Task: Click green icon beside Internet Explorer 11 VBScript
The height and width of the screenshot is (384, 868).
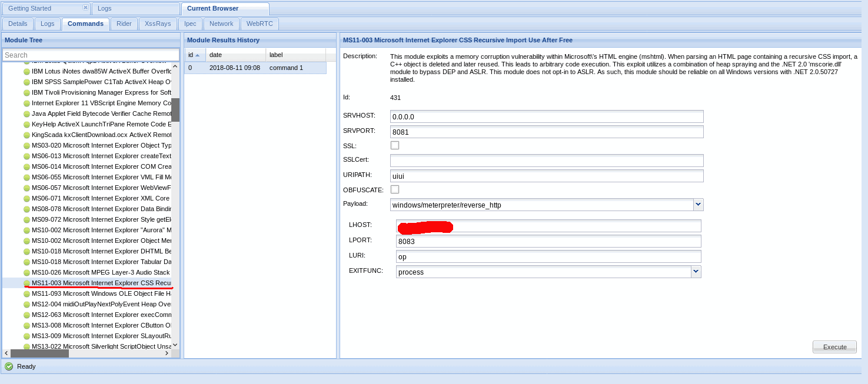Action: tap(26, 103)
